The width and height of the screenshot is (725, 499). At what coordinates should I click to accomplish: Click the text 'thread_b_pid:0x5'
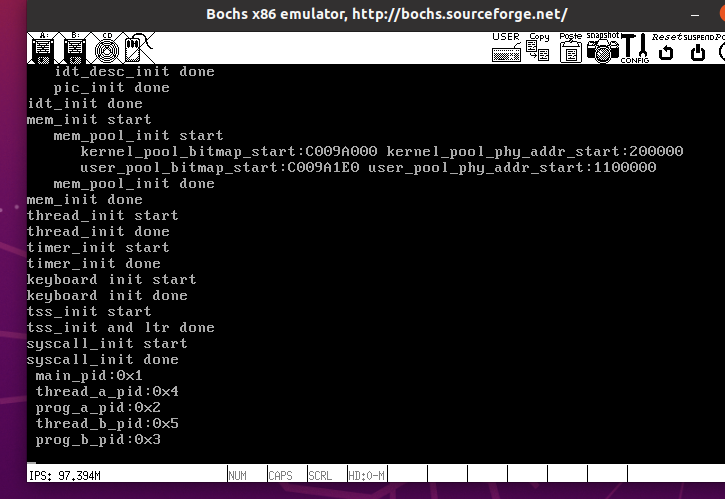point(107,424)
